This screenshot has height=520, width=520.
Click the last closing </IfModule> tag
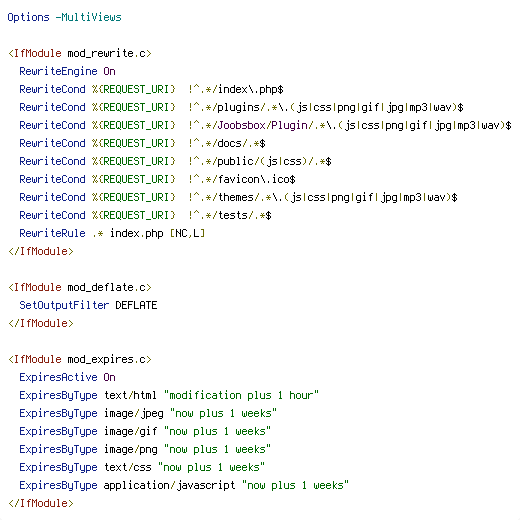pyautogui.click(x=41, y=503)
